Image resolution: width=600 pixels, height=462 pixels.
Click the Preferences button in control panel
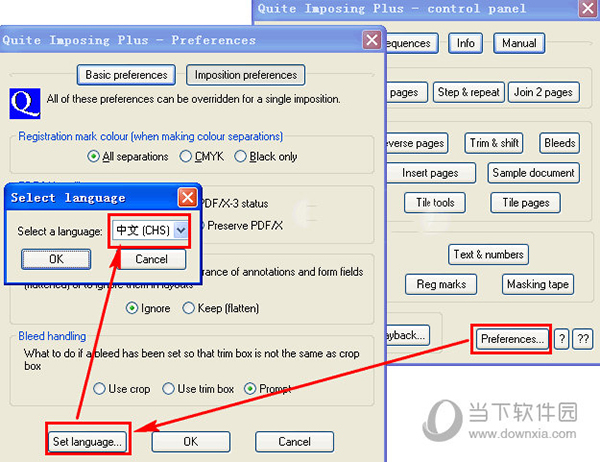click(x=512, y=339)
